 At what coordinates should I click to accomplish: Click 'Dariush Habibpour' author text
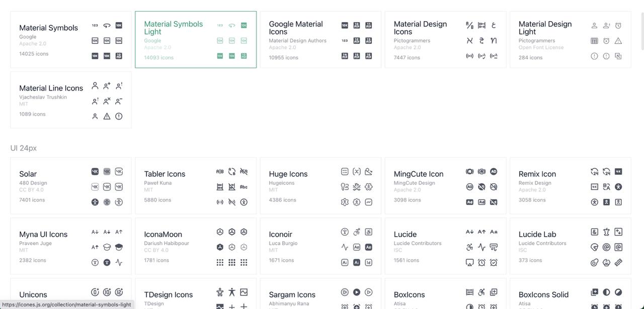click(x=167, y=243)
